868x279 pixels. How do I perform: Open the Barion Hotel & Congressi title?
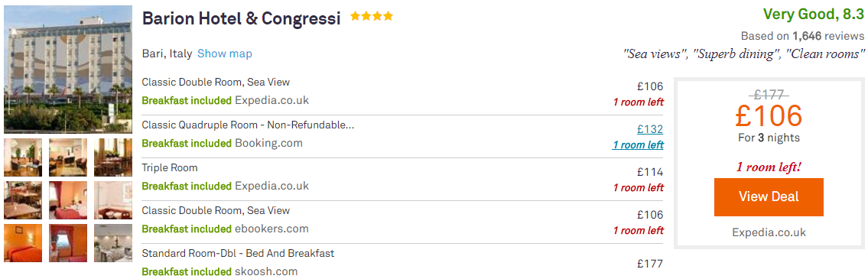click(x=242, y=18)
